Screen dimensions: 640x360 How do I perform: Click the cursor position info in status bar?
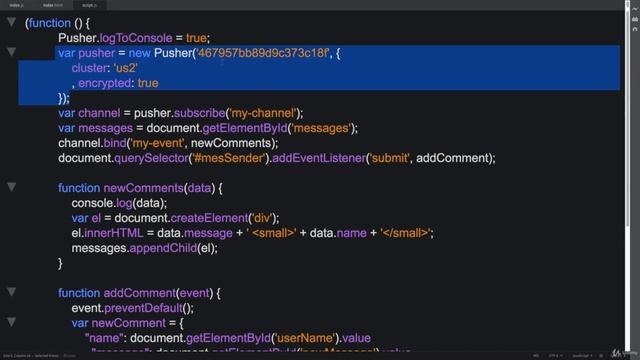31,356
